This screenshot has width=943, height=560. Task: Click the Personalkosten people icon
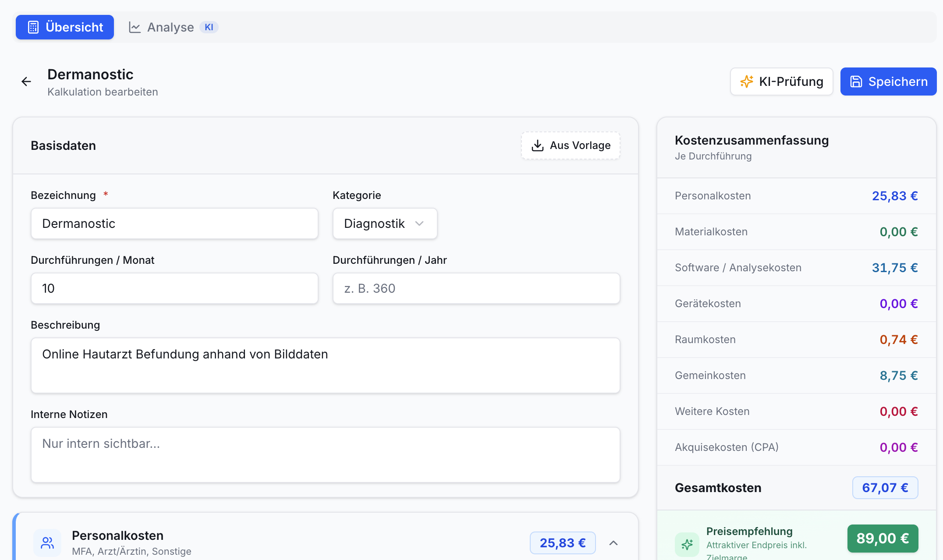coord(47,543)
